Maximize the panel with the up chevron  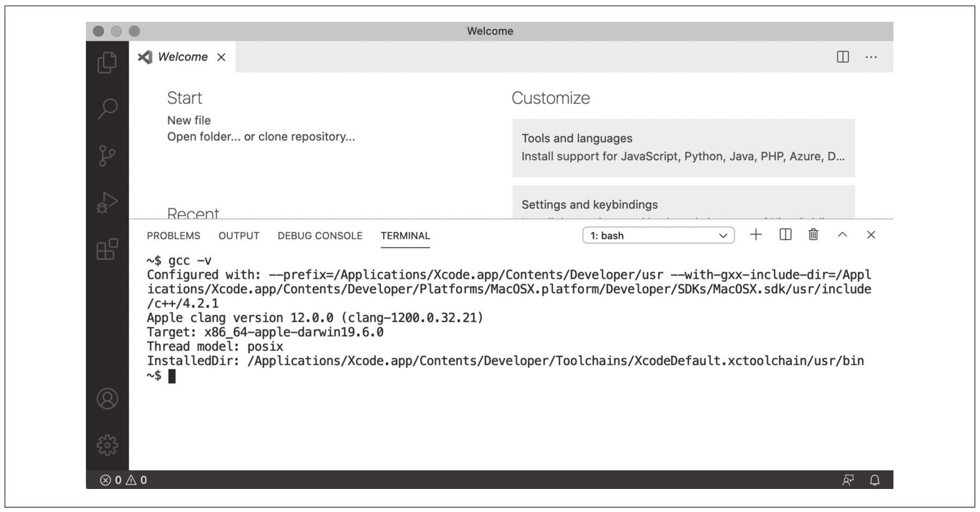[x=842, y=235]
